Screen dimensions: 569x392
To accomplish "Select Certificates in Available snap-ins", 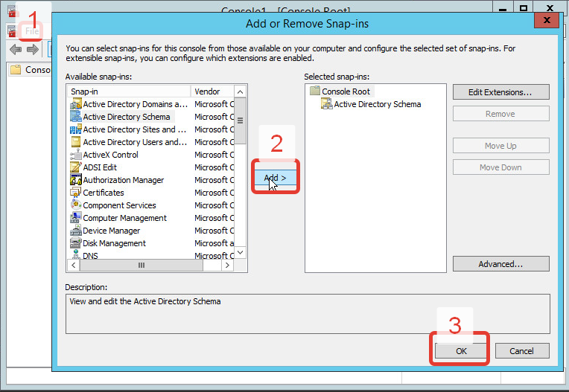I will pyautogui.click(x=104, y=193).
